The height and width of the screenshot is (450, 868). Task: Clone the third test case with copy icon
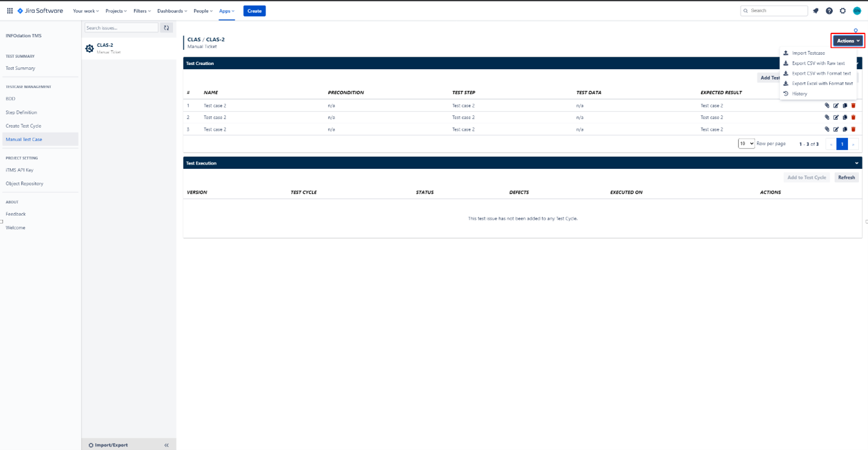point(845,129)
